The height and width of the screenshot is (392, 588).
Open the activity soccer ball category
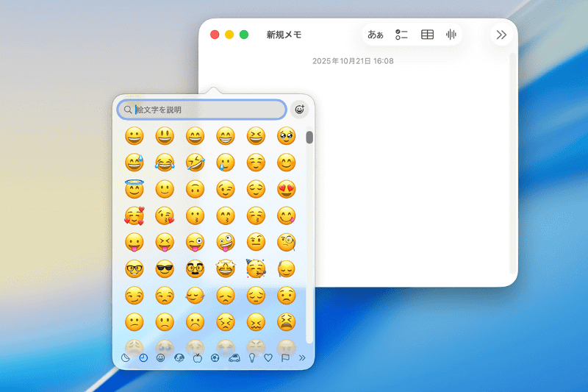[x=215, y=357]
